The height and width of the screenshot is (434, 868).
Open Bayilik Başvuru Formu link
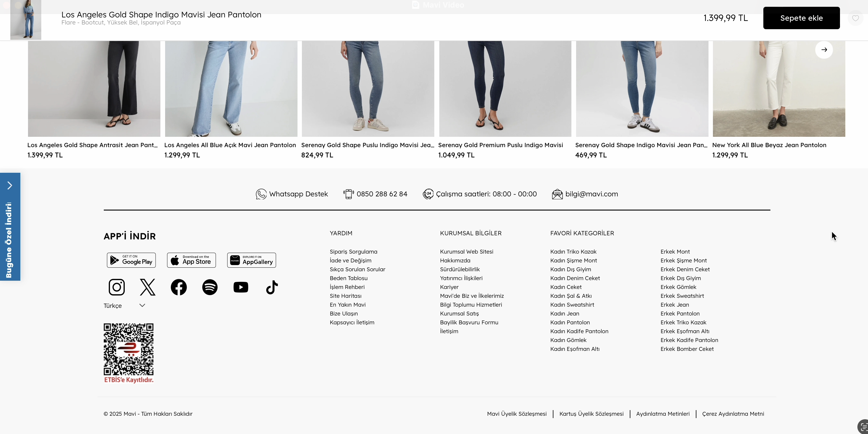pos(469,323)
